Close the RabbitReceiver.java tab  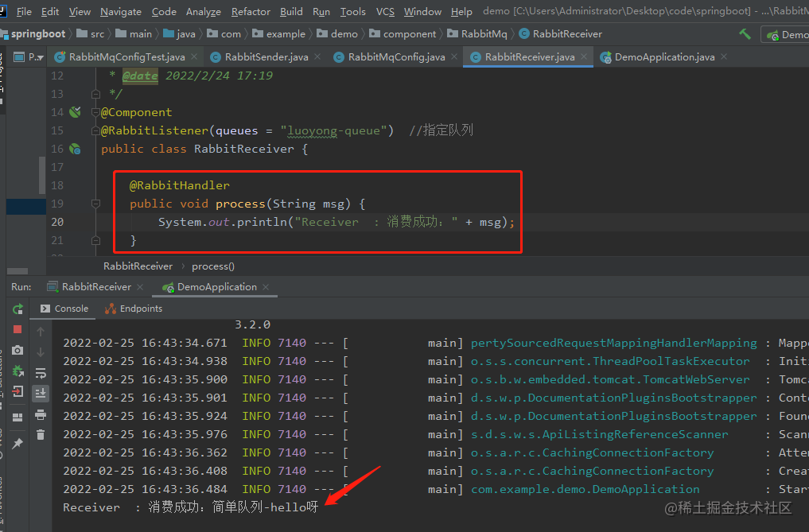(x=584, y=56)
